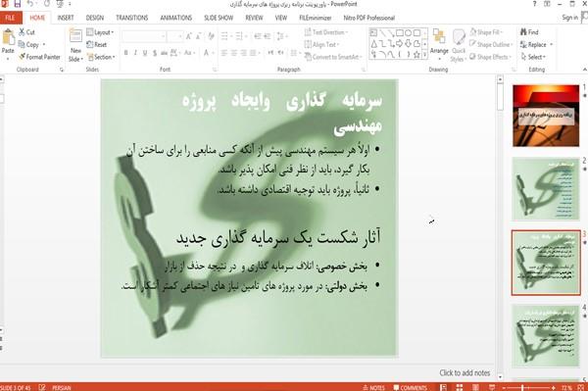Switch to the SLIDE SHOW tab
Image resolution: width=588 pixels, height=391 pixels.
click(219, 18)
